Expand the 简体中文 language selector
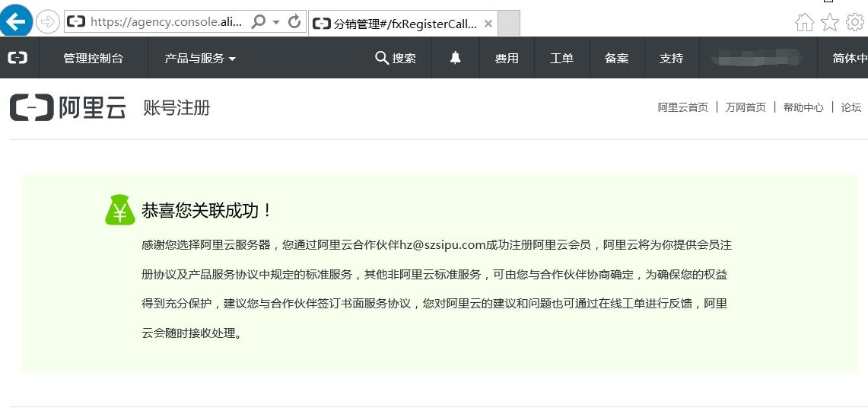The height and width of the screenshot is (411, 868). click(x=848, y=58)
